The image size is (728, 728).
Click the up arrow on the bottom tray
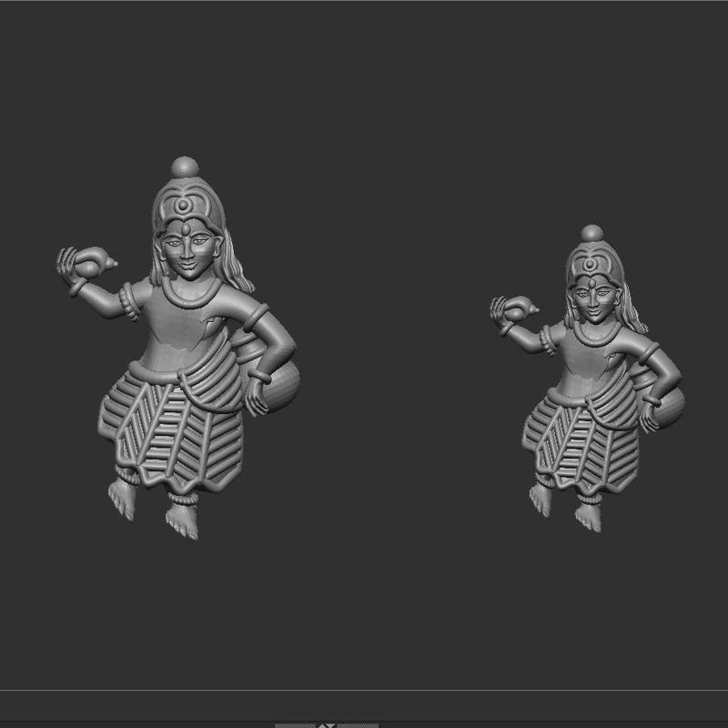pos(323,725)
